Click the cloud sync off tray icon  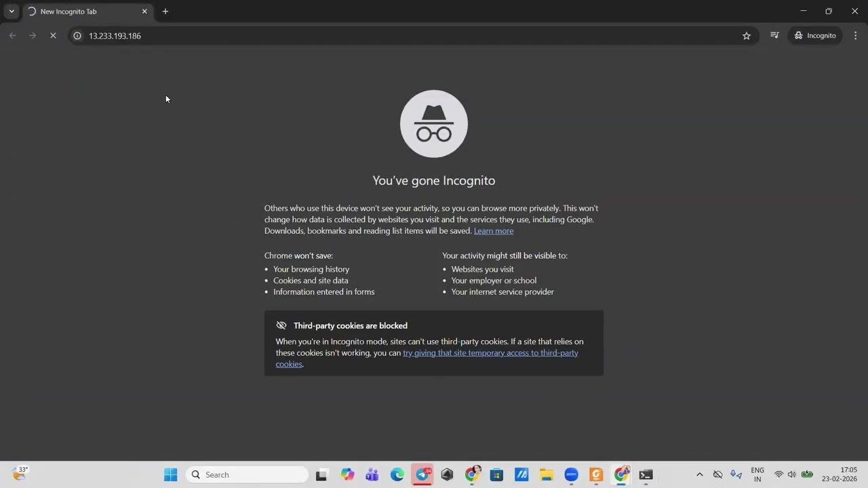(x=717, y=475)
